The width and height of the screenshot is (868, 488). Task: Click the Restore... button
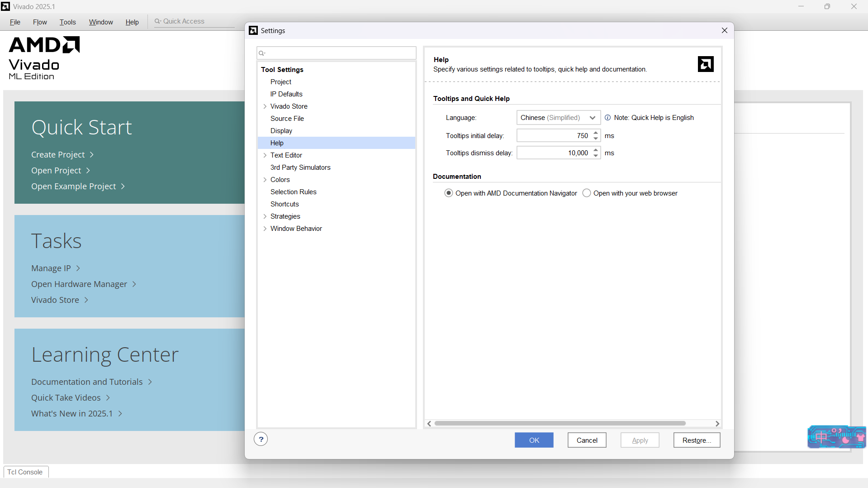pos(697,440)
